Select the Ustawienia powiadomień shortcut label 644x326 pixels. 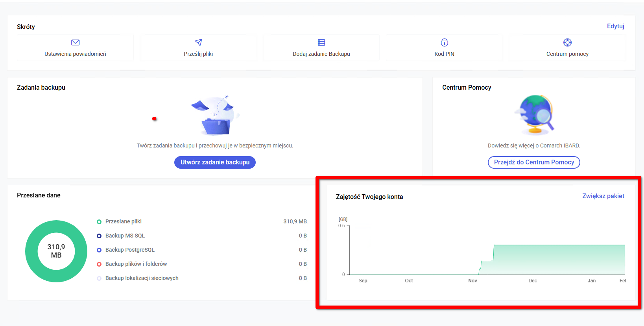tap(75, 54)
